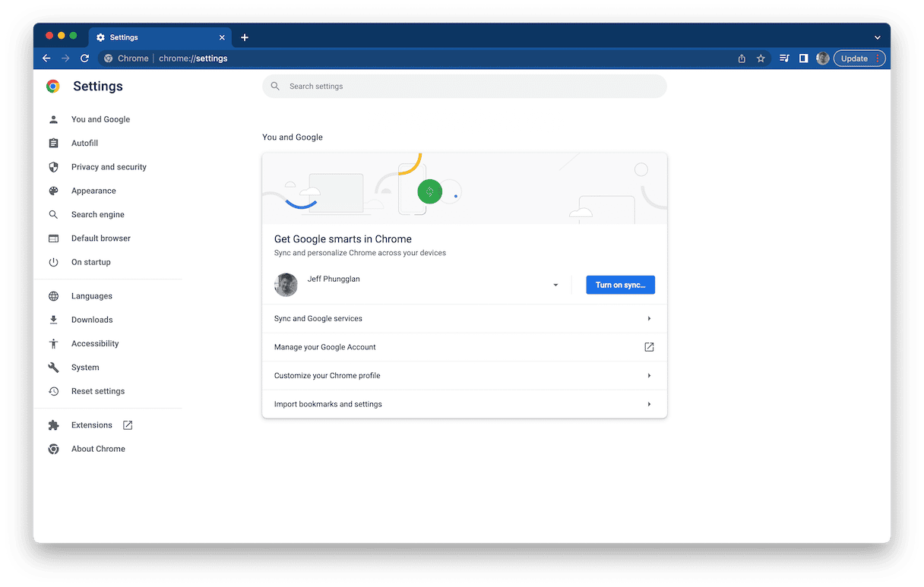Click the Chrome site info chip in address bar
The width and height of the screenshot is (924, 587).
click(x=126, y=58)
